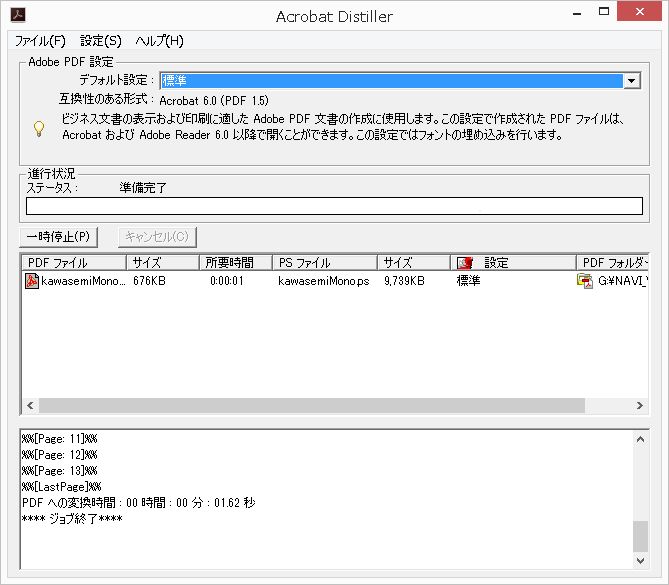Click the settings icon in 設定 column header

click(465, 263)
